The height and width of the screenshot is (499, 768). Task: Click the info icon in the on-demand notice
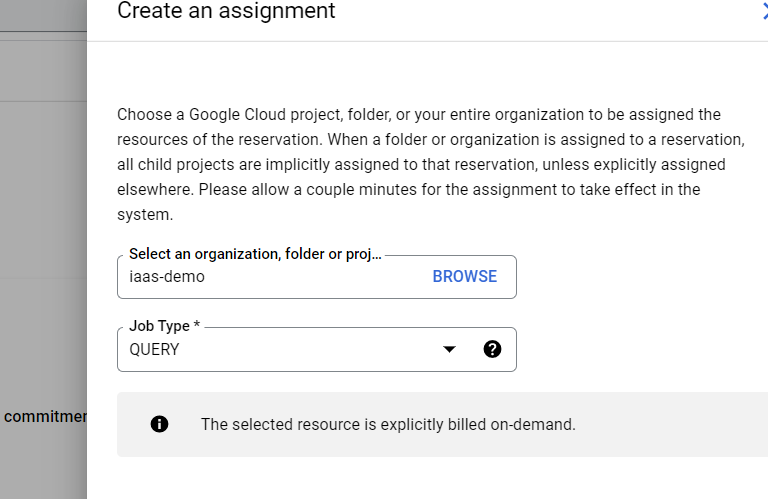click(159, 424)
